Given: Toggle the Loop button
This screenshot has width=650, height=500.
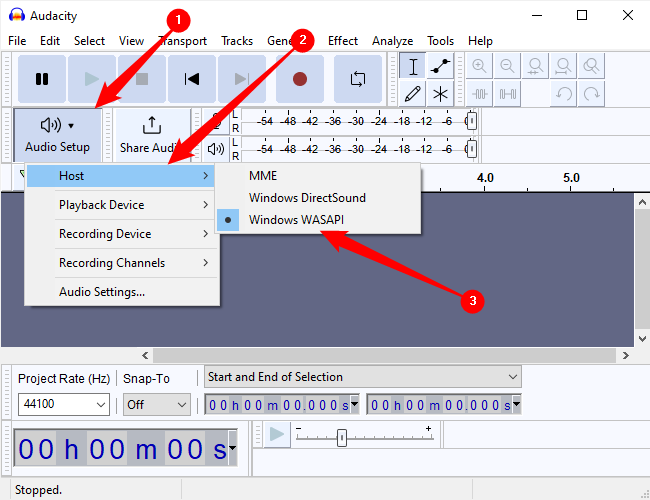Looking at the screenshot, I should click(357, 79).
